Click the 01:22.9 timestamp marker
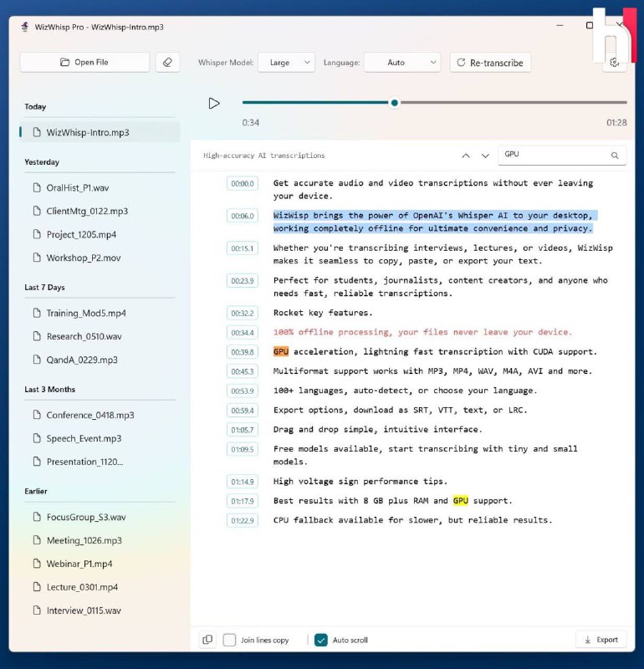644x669 pixels. pyautogui.click(x=243, y=521)
